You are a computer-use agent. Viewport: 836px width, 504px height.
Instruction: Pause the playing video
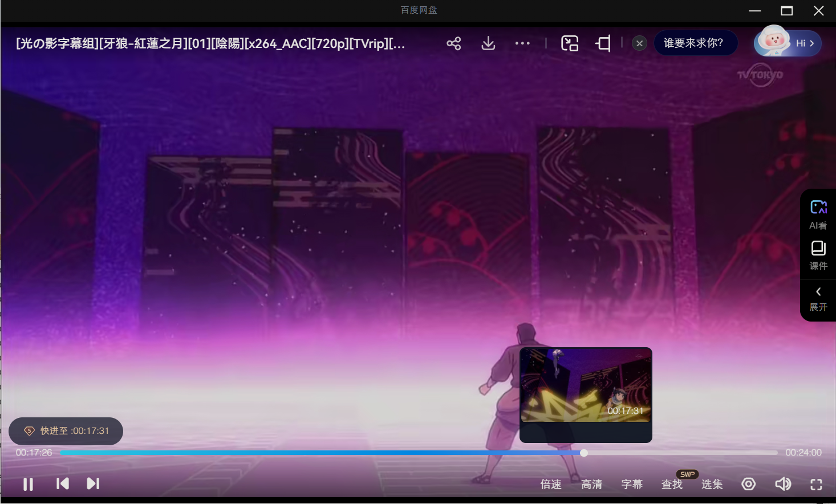coord(28,483)
